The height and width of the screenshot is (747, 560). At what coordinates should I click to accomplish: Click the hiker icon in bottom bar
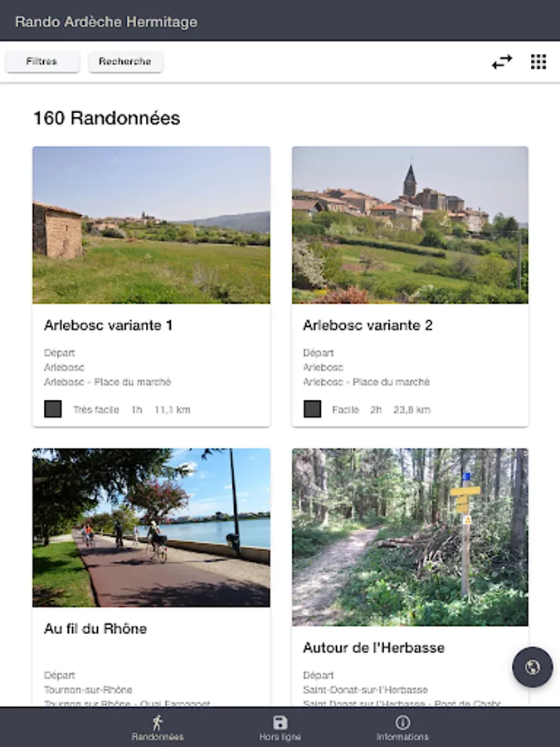coord(158,723)
